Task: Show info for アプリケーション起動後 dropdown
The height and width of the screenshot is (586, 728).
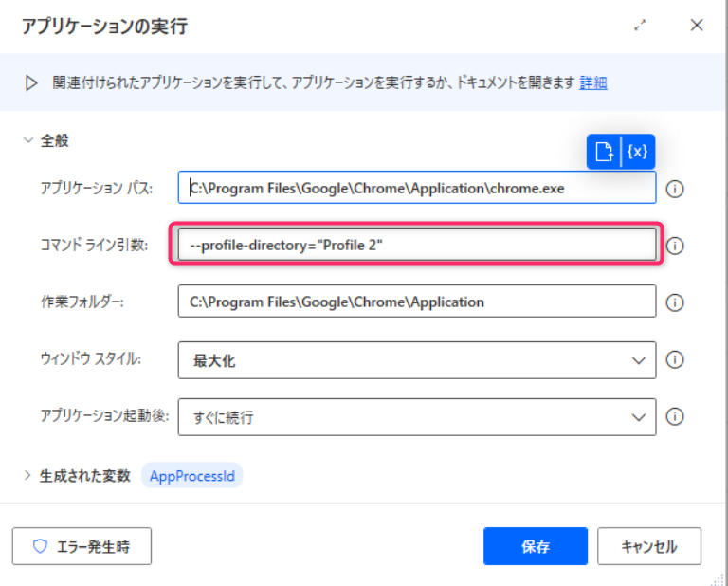Action: pos(675,416)
